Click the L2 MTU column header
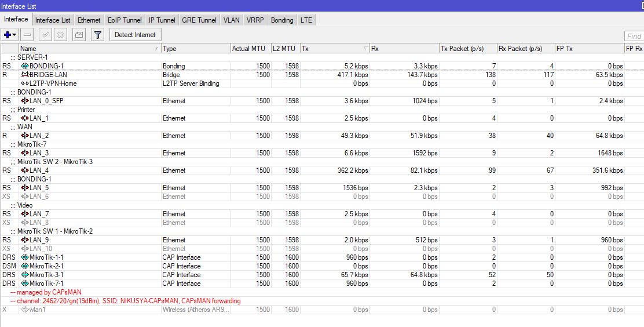Image resolution: width=644 pixels, height=327 pixels. click(x=286, y=49)
